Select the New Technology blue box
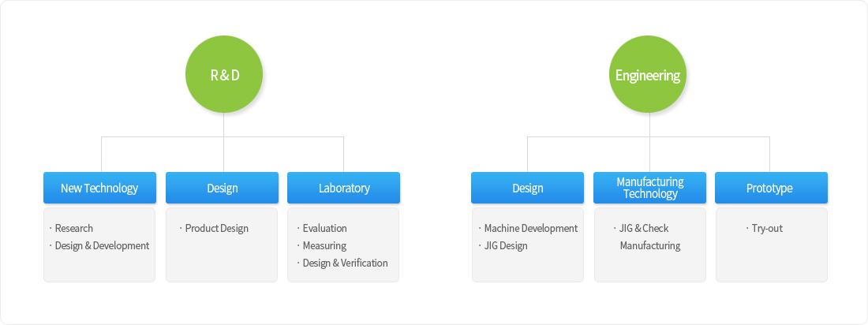The height and width of the screenshot is (325, 868). point(99,188)
